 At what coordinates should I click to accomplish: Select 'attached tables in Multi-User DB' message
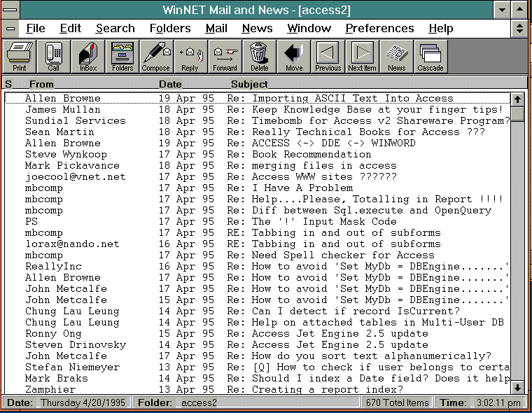point(257,322)
